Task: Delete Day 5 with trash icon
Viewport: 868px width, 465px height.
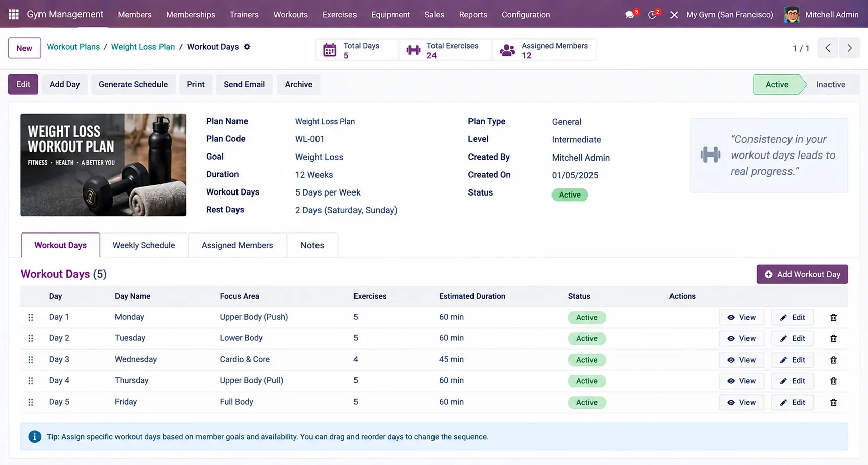Action: pos(833,402)
